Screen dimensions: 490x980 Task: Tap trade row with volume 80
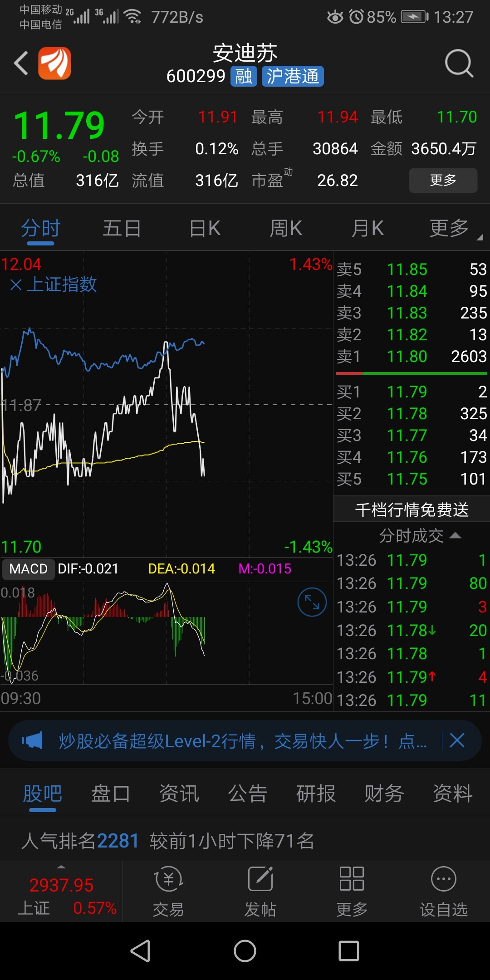pos(412,583)
